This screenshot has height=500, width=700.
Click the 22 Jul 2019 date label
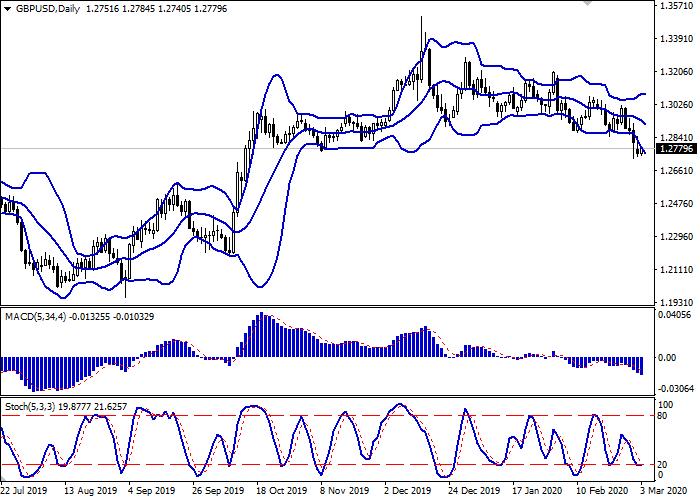[x=25, y=492]
